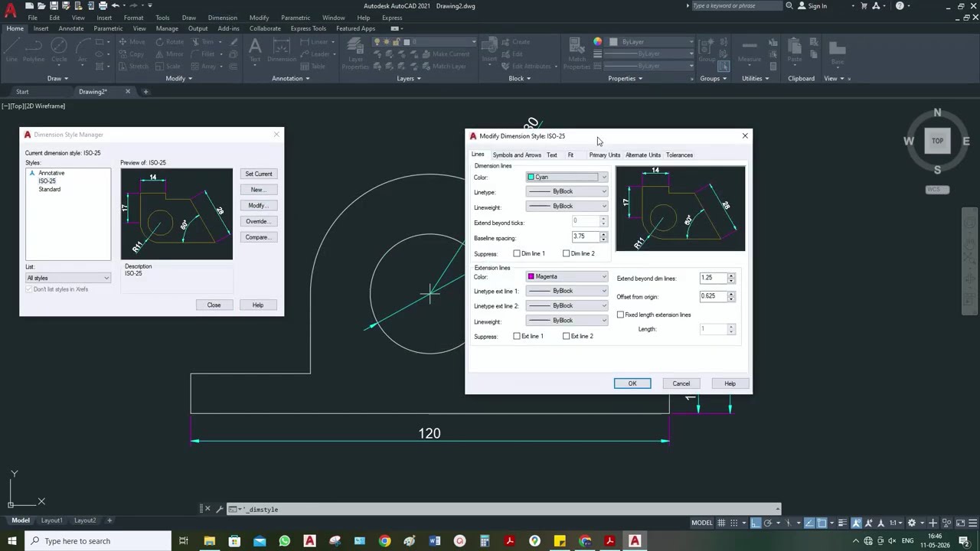
Task: Open the Workspace switching gear icon in status bar
Action: click(x=911, y=523)
